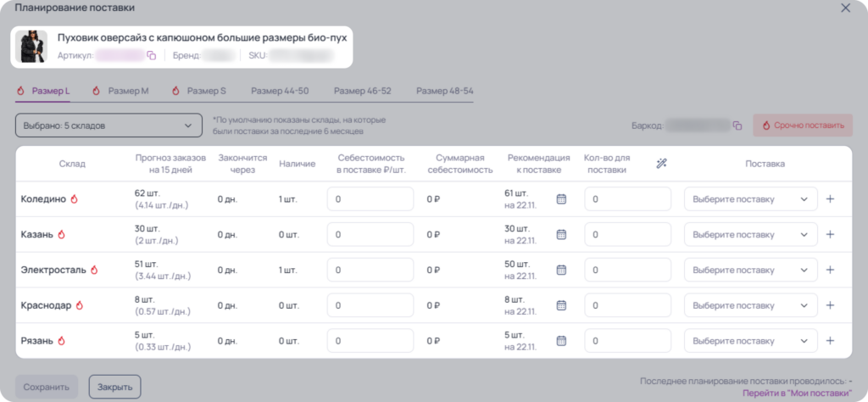868x402 pixels.
Task: Click the magic wand auto-fill icon
Action: 661,164
